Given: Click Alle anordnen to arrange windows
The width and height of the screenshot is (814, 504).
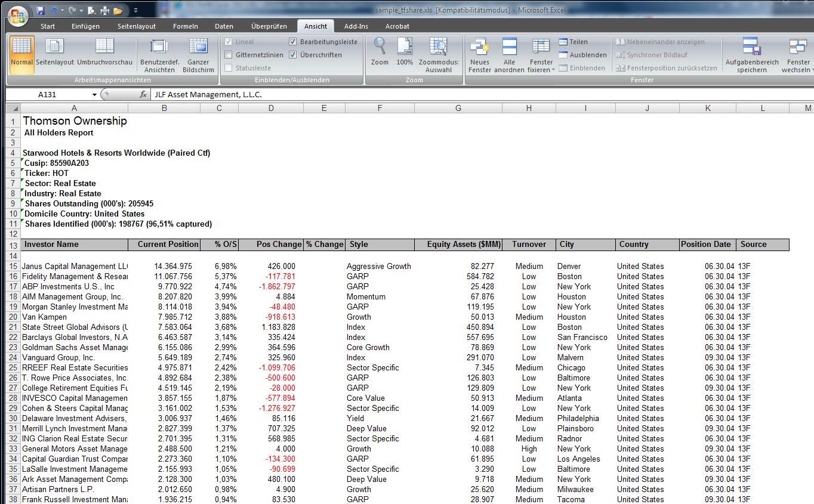Looking at the screenshot, I should point(509,54).
